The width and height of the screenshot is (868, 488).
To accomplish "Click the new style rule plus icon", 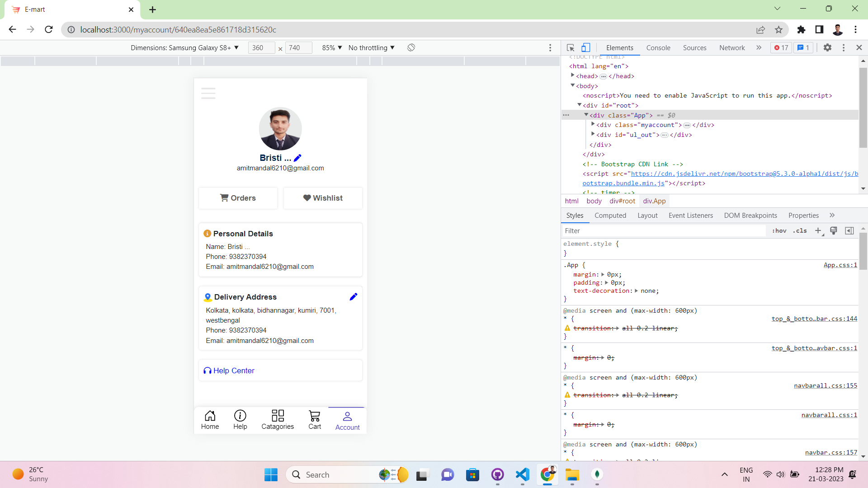I will (x=818, y=230).
